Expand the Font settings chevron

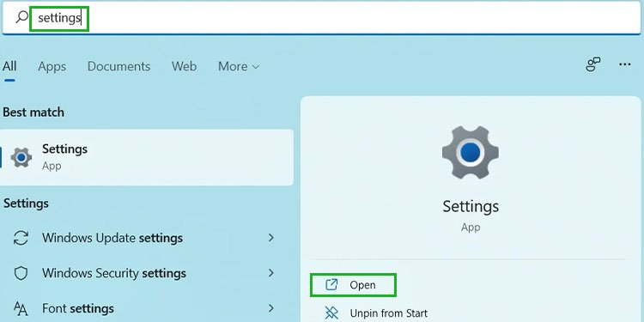click(270, 307)
